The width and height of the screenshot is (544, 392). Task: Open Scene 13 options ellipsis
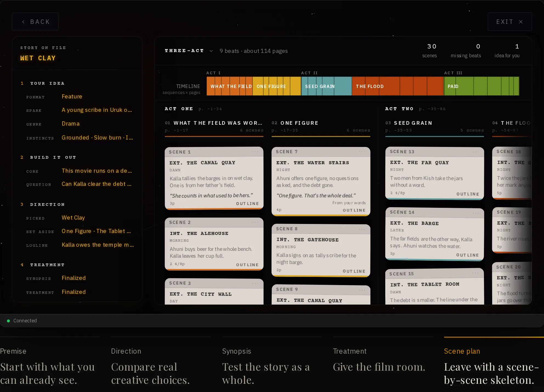tap(476, 152)
